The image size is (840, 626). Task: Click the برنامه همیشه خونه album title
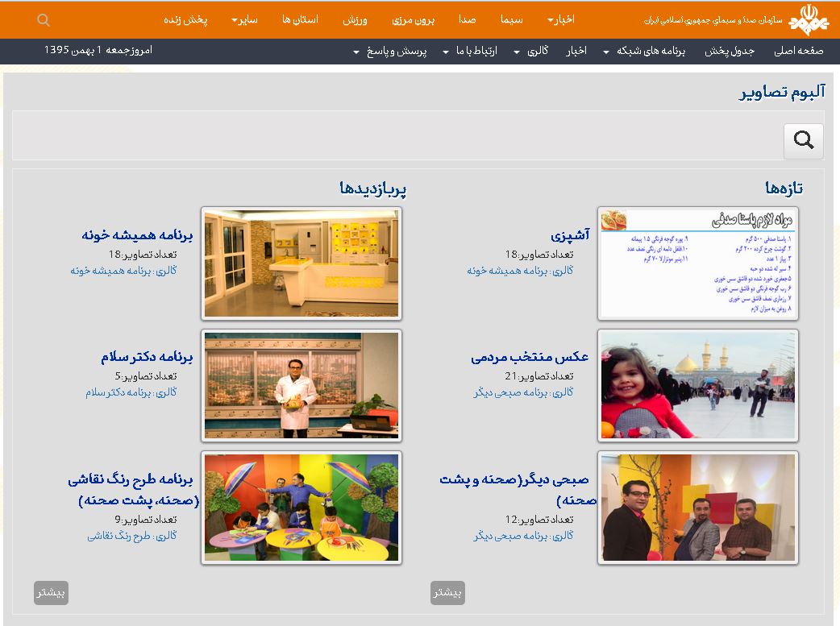[x=137, y=235]
